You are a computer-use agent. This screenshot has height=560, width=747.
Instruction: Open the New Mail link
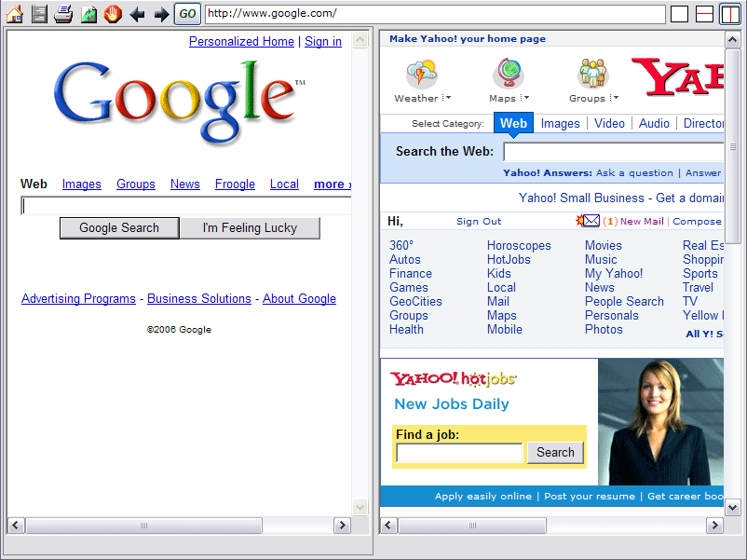coord(642,221)
